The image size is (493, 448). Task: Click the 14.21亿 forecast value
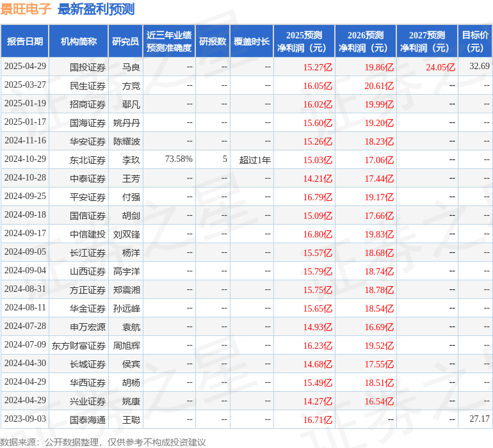click(318, 179)
